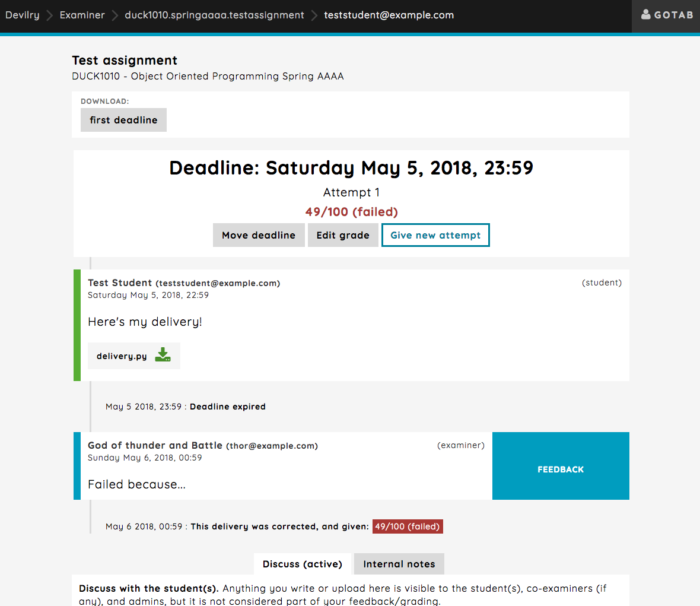Click the delivery.py download icon
This screenshot has width=700, height=606.
click(163, 355)
